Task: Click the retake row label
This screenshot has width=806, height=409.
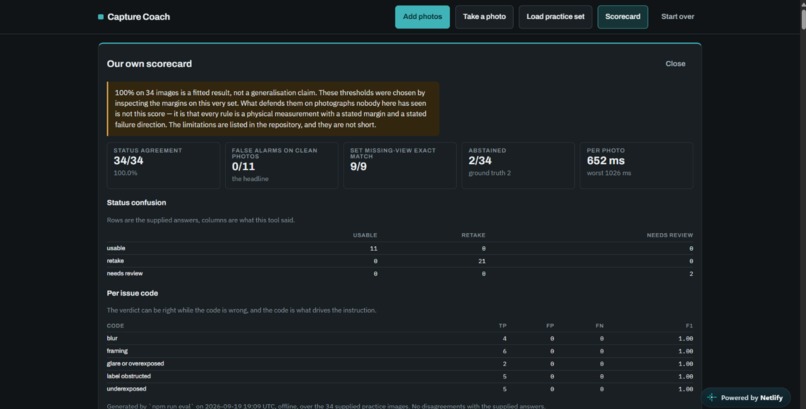Action: [115, 261]
